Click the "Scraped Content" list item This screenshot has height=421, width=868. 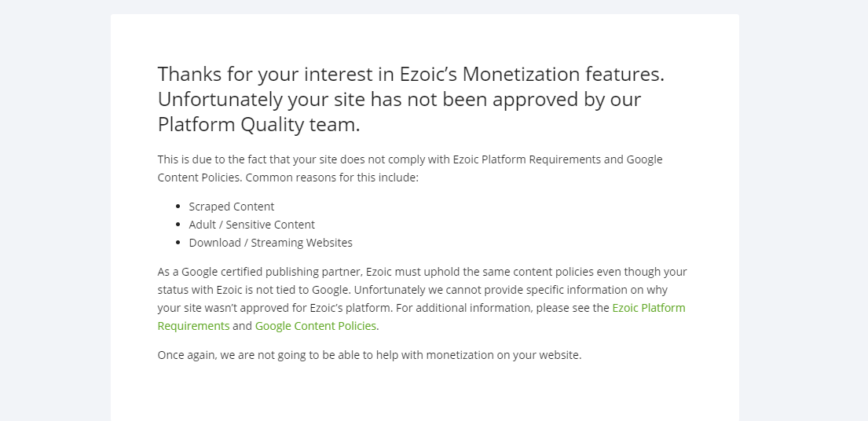pos(232,207)
